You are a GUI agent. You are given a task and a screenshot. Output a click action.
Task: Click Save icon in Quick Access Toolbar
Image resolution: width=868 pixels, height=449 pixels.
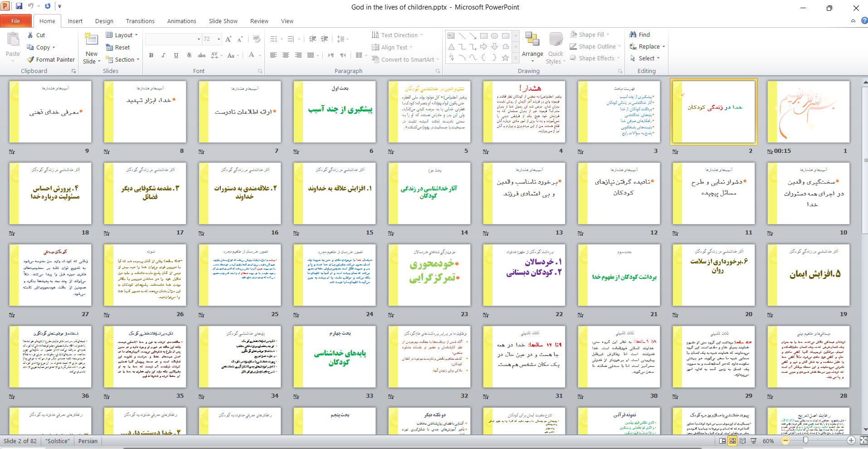click(x=19, y=6)
